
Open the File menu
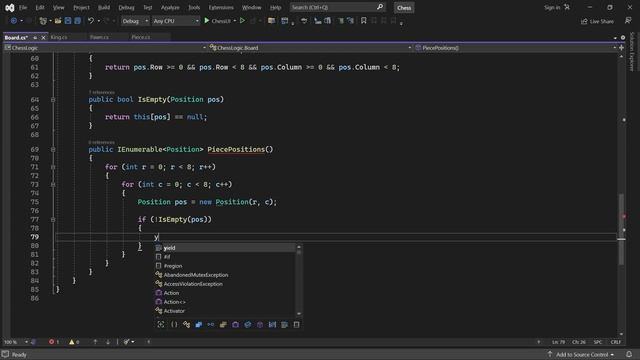click(23, 7)
